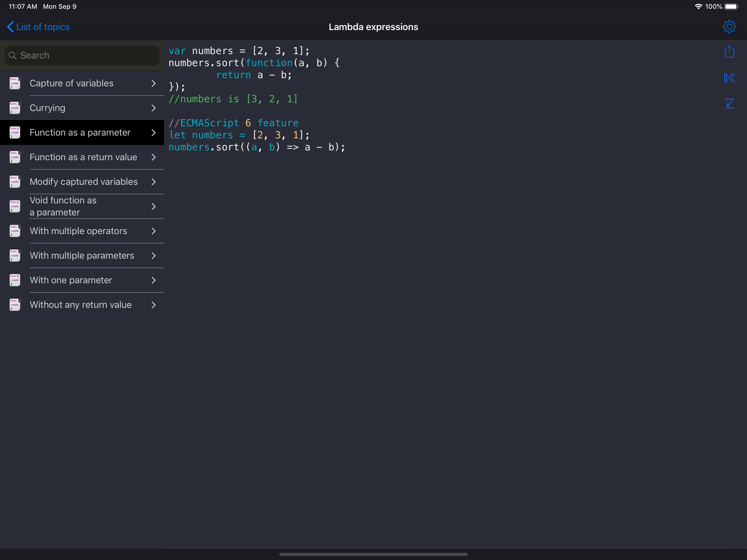The height and width of the screenshot is (560, 747).
Task: Tap chevron for Void function as a parameter
Action: point(154,206)
